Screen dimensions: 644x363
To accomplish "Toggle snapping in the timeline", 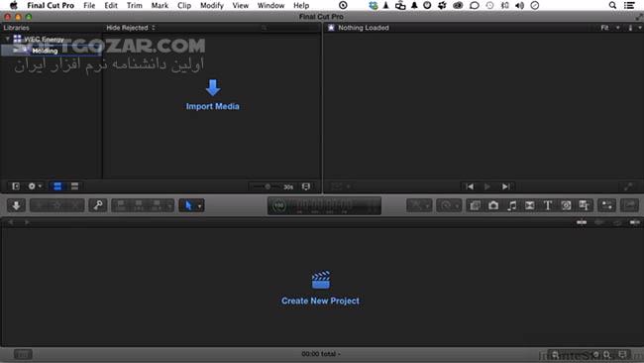I will pos(635,222).
